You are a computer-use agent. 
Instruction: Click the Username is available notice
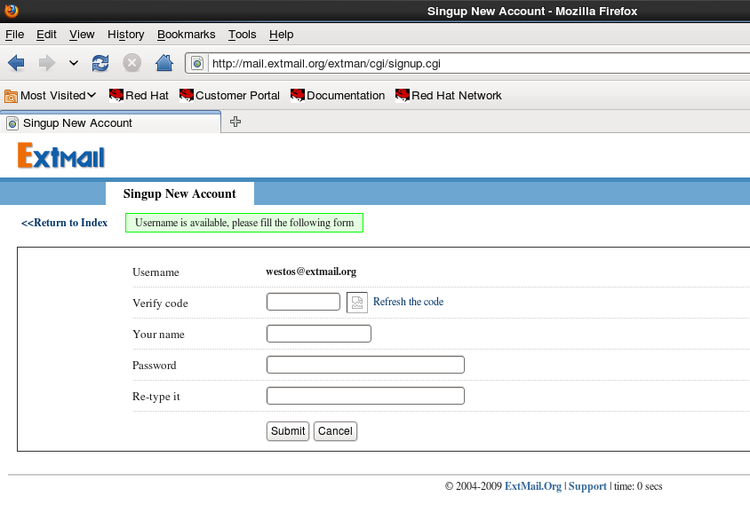[x=244, y=223]
